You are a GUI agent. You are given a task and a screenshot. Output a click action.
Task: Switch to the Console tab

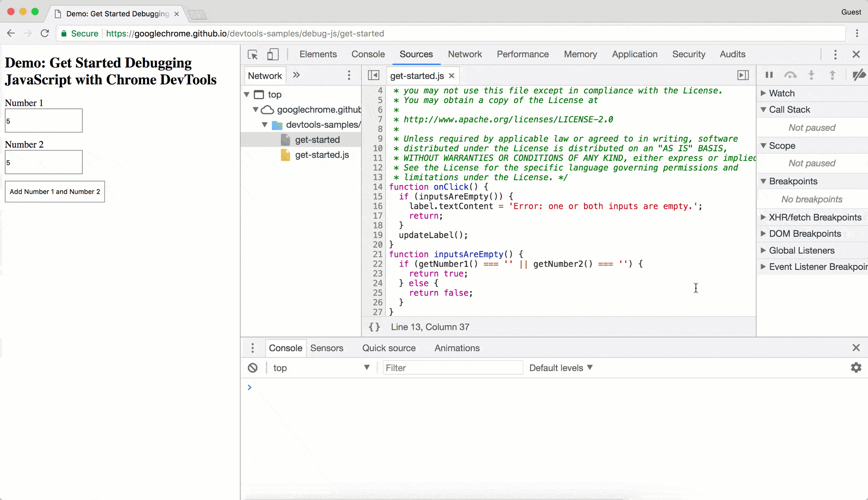tap(368, 54)
